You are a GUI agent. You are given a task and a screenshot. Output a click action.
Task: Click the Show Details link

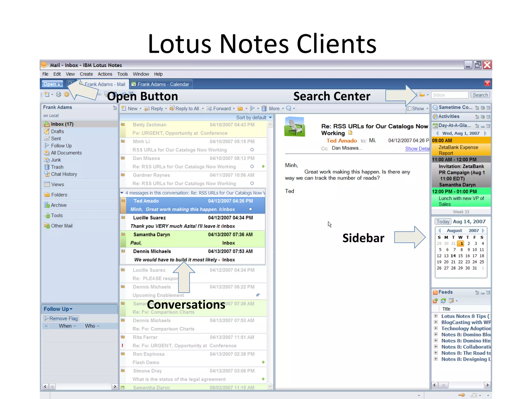(417, 149)
